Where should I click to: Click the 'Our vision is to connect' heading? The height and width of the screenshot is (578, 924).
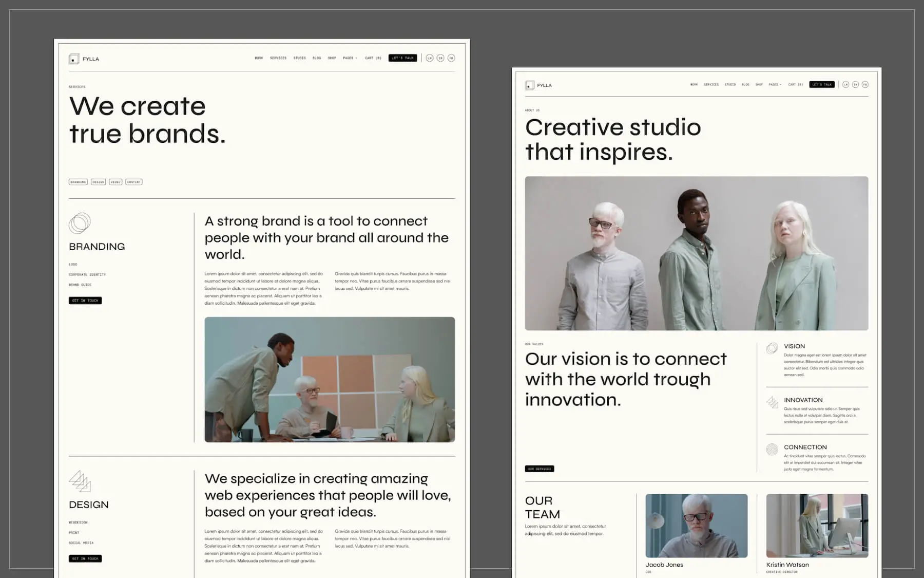coord(626,379)
